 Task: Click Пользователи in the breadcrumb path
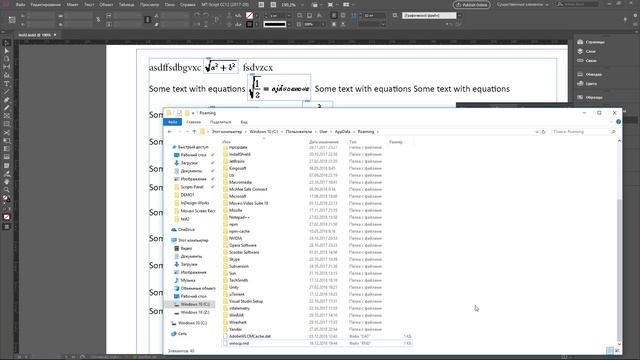299,132
